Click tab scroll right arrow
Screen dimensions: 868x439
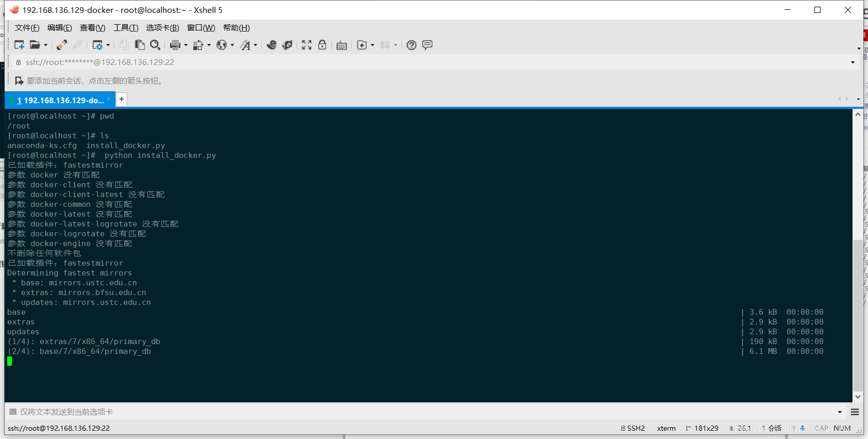pyautogui.click(x=847, y=99)
